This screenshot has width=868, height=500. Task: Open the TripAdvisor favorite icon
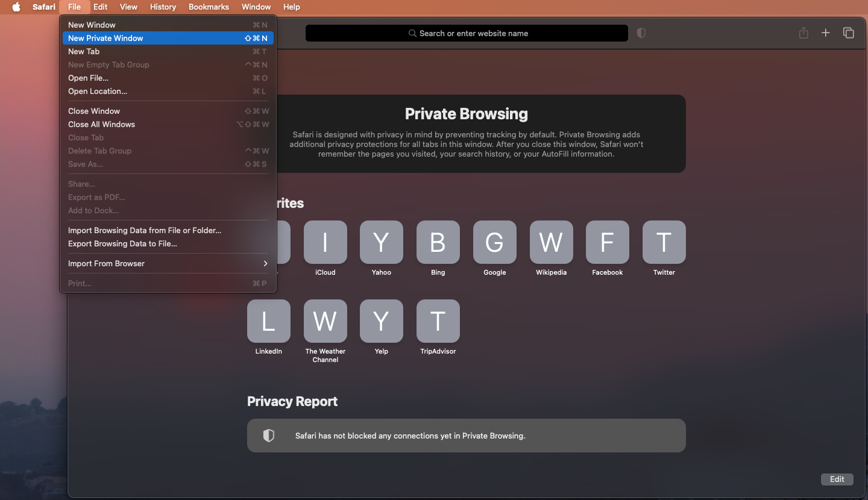pos(438,321)
